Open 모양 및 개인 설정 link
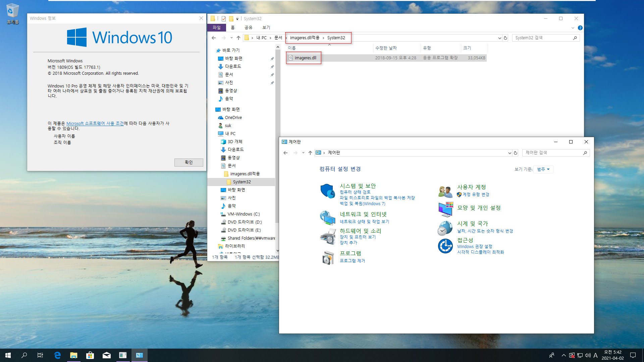644x362 pixels. point(479,208)
